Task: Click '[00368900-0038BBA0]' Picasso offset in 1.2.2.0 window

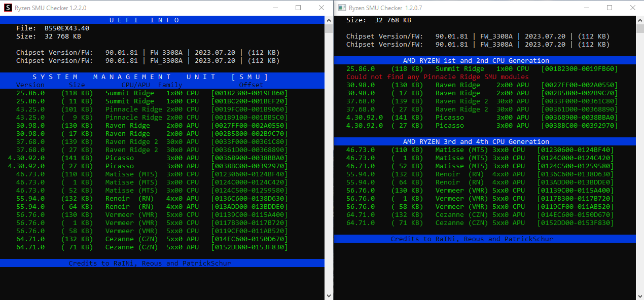Action: pos(249,158)
